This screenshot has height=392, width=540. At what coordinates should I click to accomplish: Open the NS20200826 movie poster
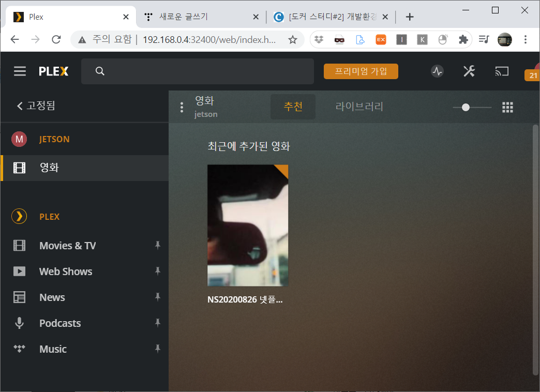click(x=248, y=225)
